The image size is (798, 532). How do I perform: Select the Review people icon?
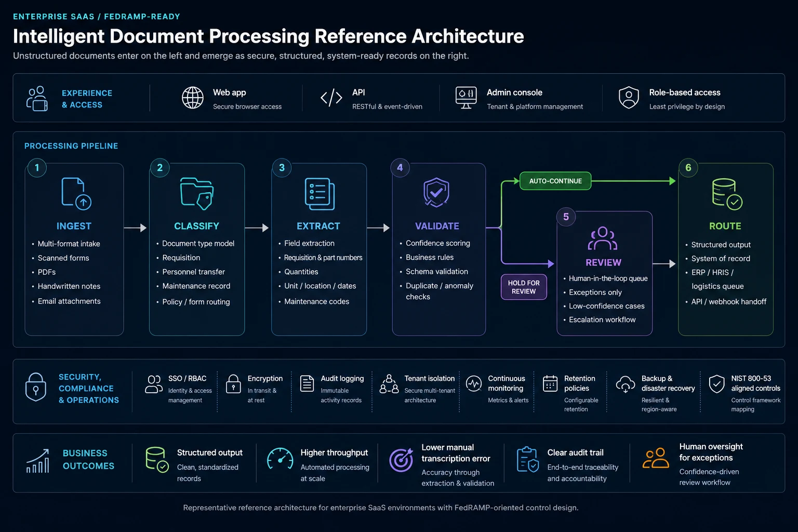(603, 238)
